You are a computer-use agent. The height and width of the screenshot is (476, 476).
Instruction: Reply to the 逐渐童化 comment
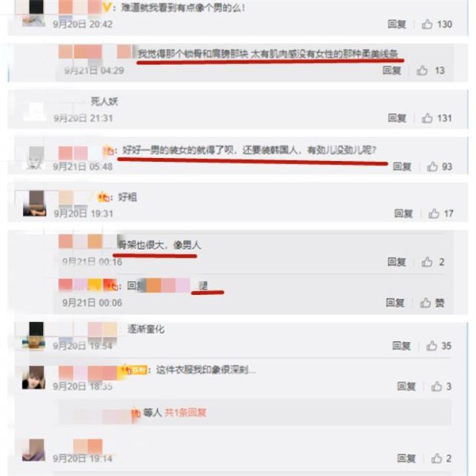point(401,345)
